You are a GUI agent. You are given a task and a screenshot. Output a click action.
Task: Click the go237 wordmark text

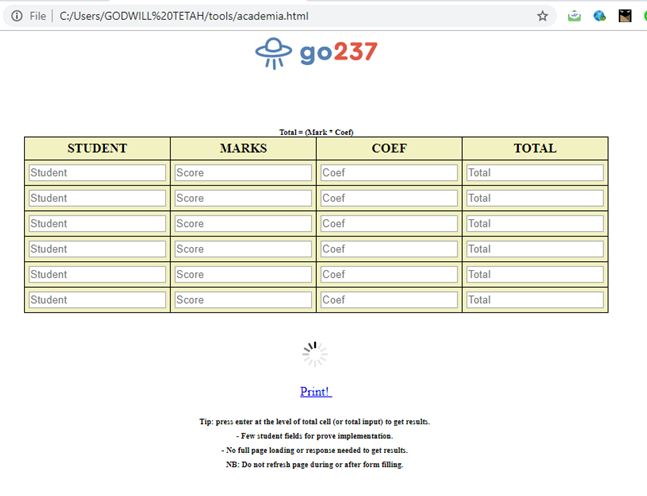(338, 53)
